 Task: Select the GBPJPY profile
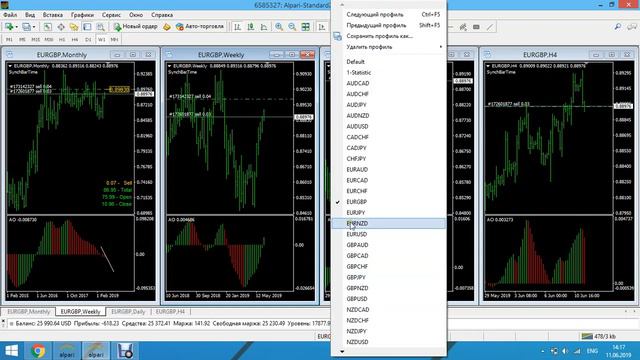(x=389, y=277)
